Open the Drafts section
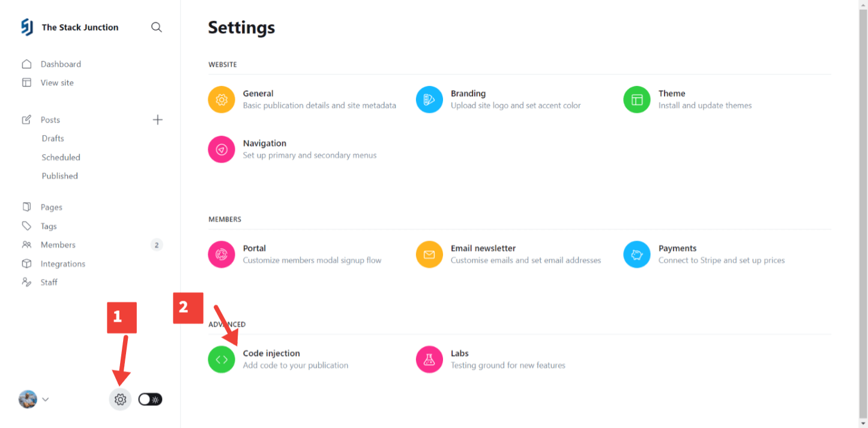The image size is (868, 428). point(52,138)
